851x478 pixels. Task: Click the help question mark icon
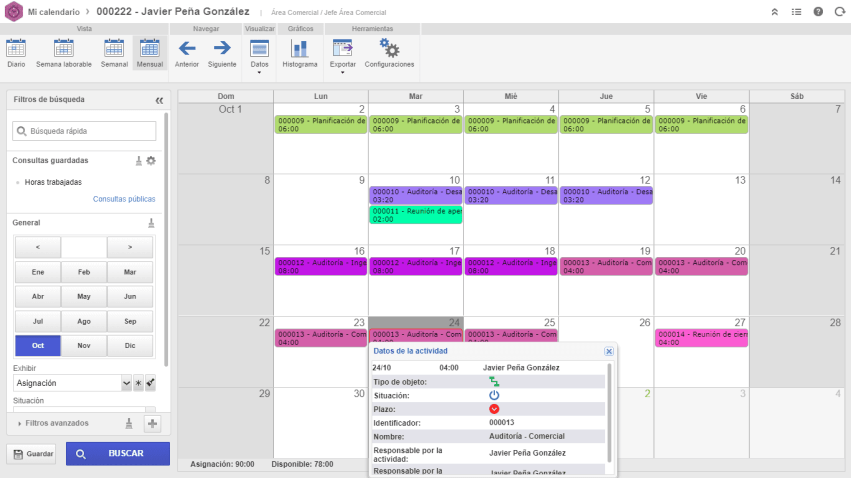point(817,11)
